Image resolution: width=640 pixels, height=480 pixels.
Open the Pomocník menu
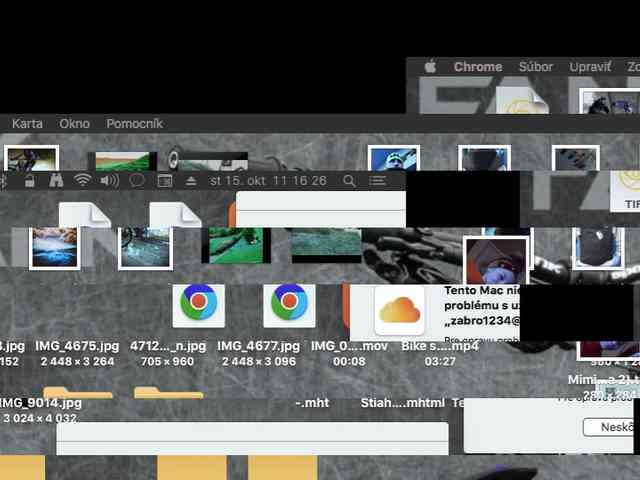(134, 124)
